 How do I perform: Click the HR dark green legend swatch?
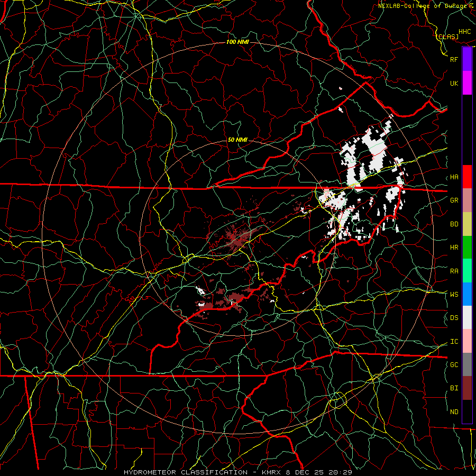click(467, 247)
